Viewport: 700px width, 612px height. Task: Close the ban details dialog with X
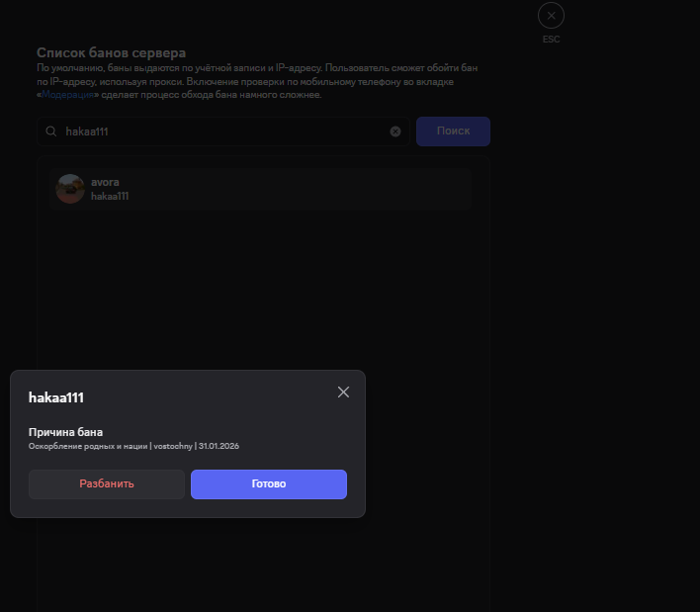coord(343,393)
